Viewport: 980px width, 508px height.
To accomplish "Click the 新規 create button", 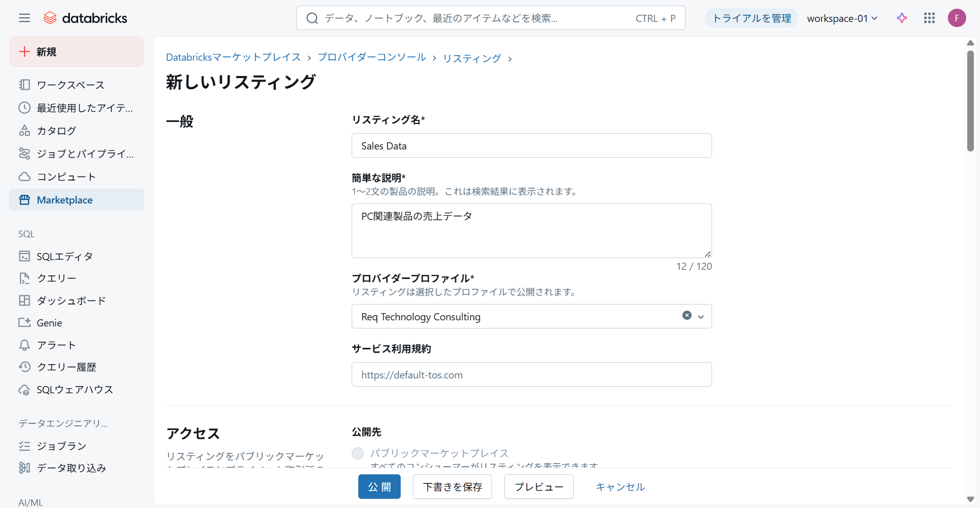I will (x=77, y=52).
